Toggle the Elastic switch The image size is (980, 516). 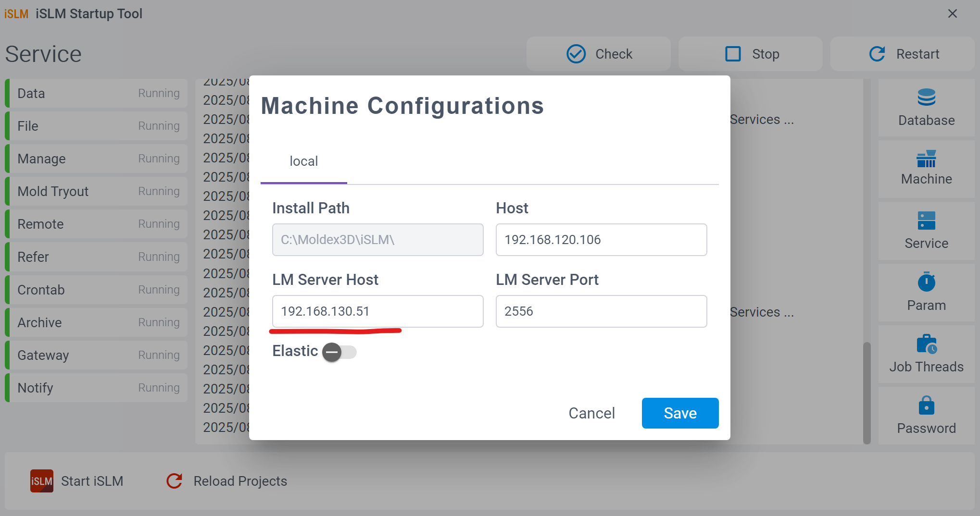[x=339, y=352]
